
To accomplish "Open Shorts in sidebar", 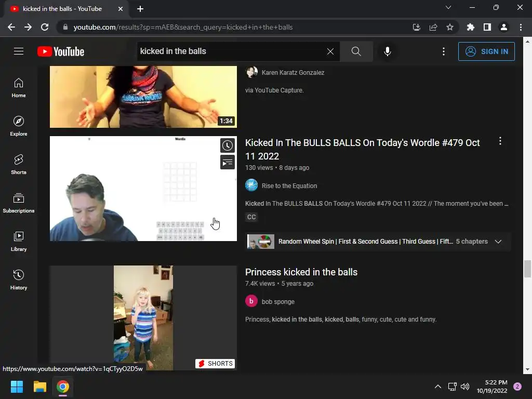I will point(19,165).
